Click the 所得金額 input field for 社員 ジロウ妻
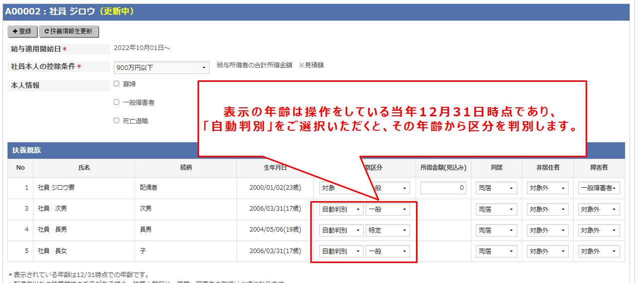This screenshot has width=644, height=283. click(x=443, y=188)
